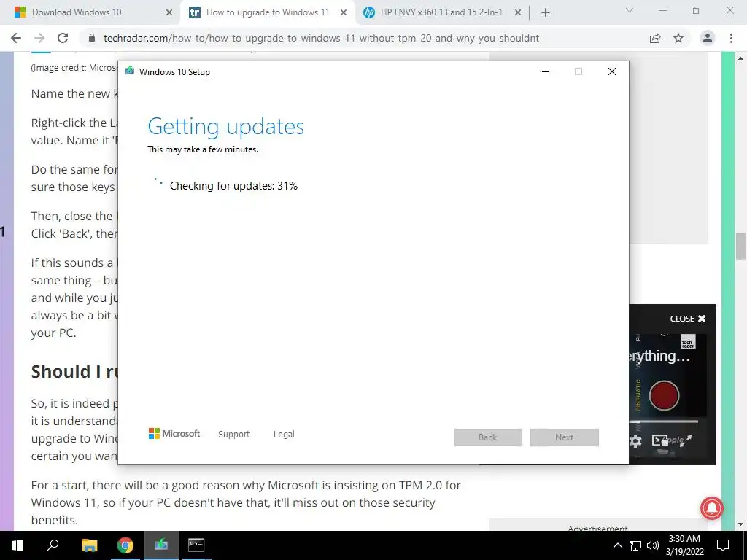Close the HP ENVY x360 tab
Viewport: 747px width, 560px height.
tap(518, 13)
